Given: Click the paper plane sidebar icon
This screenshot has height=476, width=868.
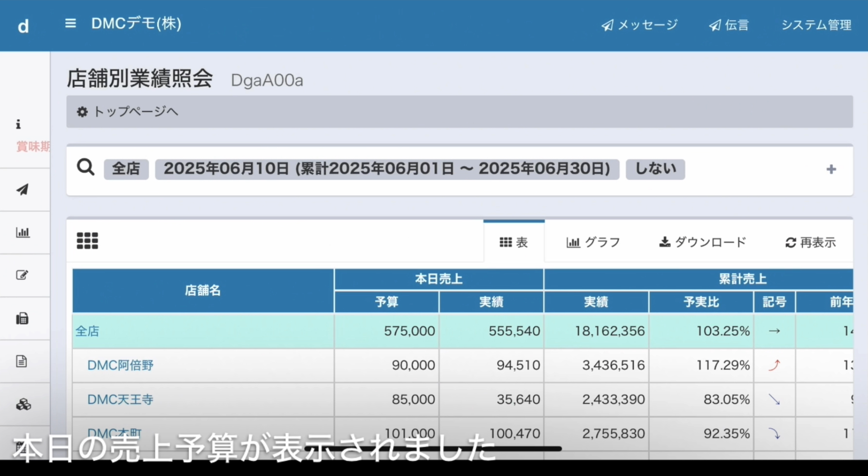Looking at the screenshot, I should [x=22, y=189].
